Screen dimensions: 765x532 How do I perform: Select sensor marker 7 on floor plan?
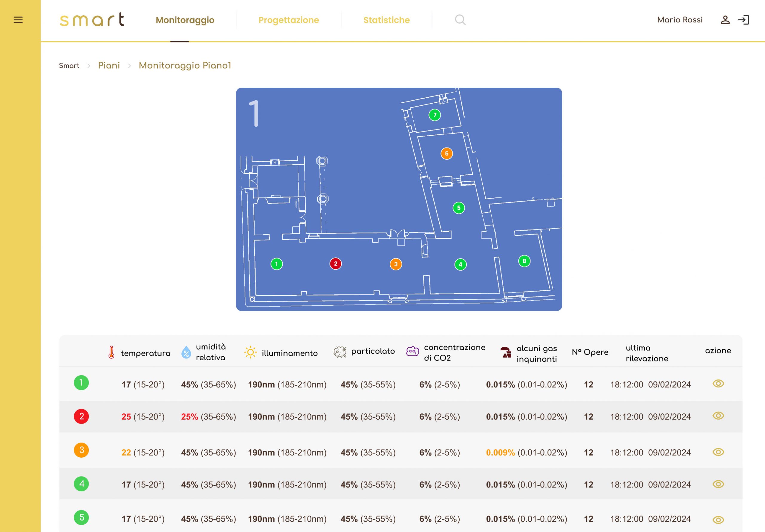434,115
